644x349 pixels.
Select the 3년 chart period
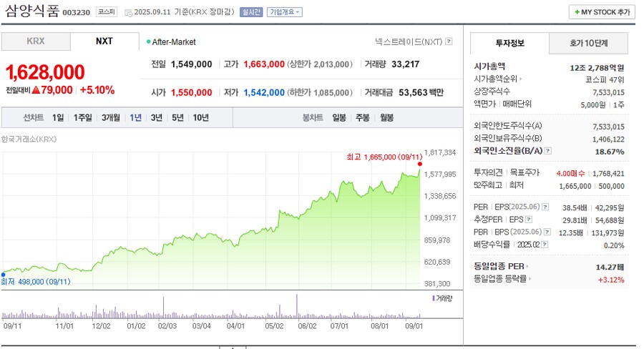click(157, 118)
